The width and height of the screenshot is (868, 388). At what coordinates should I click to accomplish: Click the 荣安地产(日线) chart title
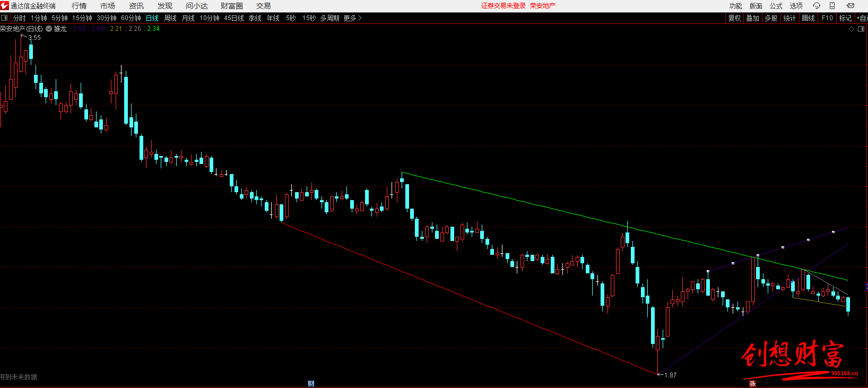(21, 29)
